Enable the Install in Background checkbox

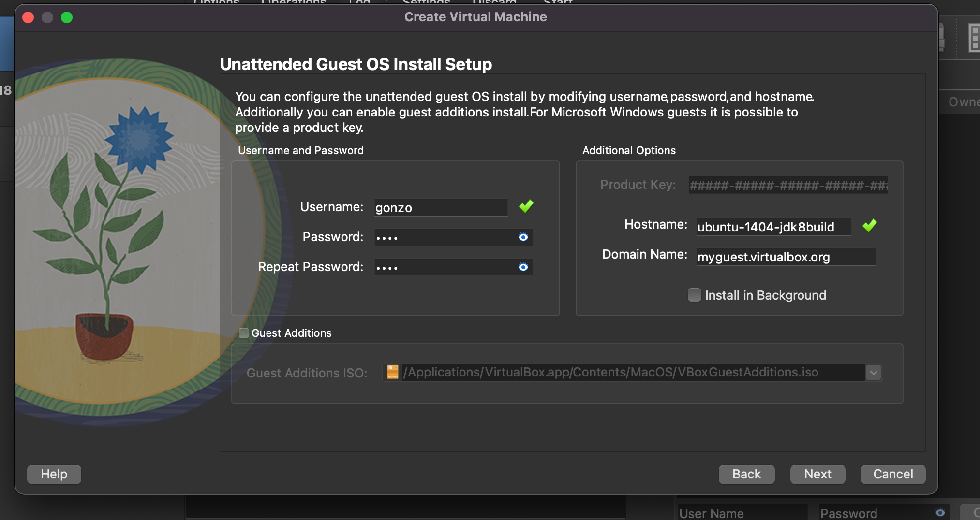[x=694, y=295]
